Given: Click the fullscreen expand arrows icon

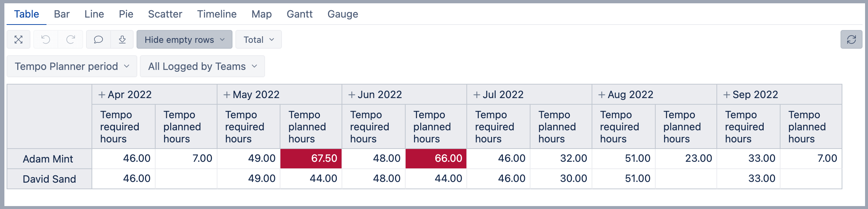Looking at the screenshot, I should click(x=18, y=40).
